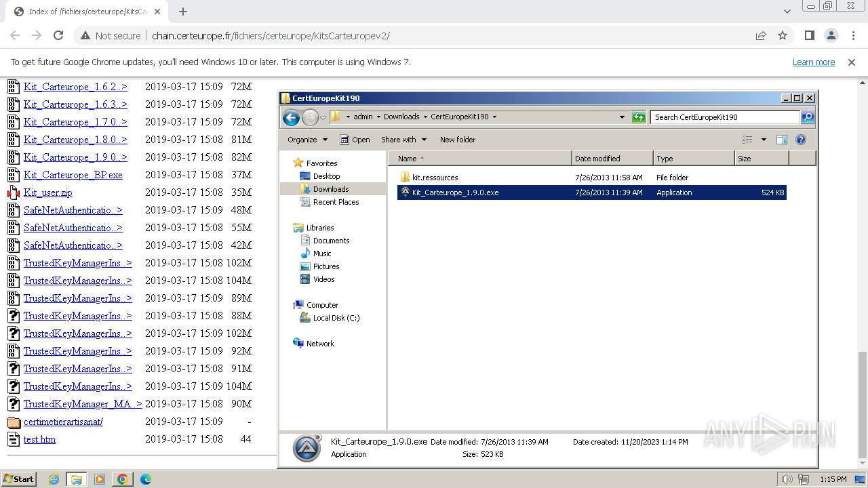868x488 pixels.
Task: Open Chrome profile avatar icon
Action: point(831,35)
